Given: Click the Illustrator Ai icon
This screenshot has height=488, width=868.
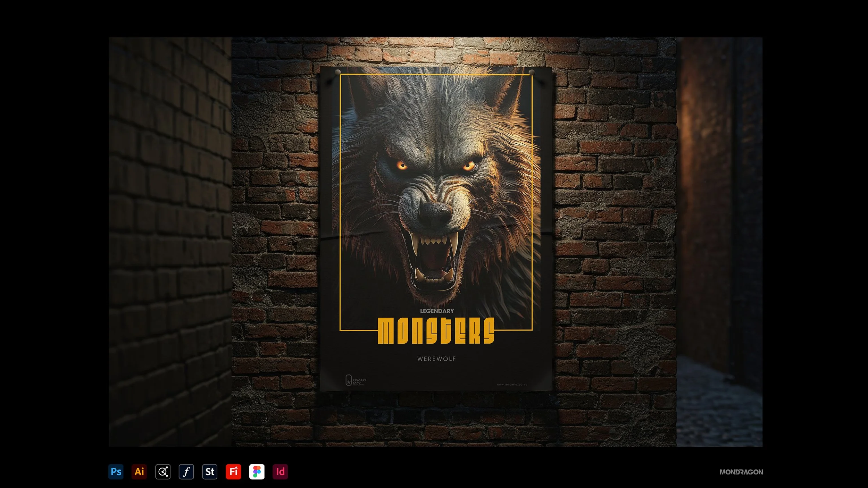Looking at the screenshot, I should (x=139, y=472).
